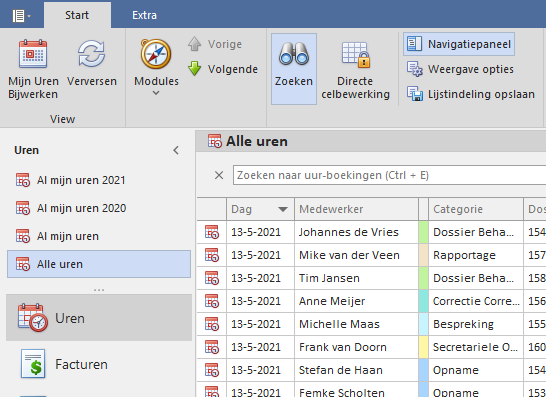The image size is (546, 397).
Task: Click Correctie Corre... category cell
Action: pos(476,301)
